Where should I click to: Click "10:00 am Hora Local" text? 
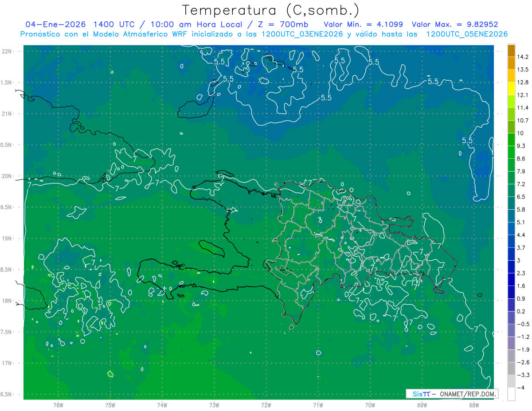196,24
